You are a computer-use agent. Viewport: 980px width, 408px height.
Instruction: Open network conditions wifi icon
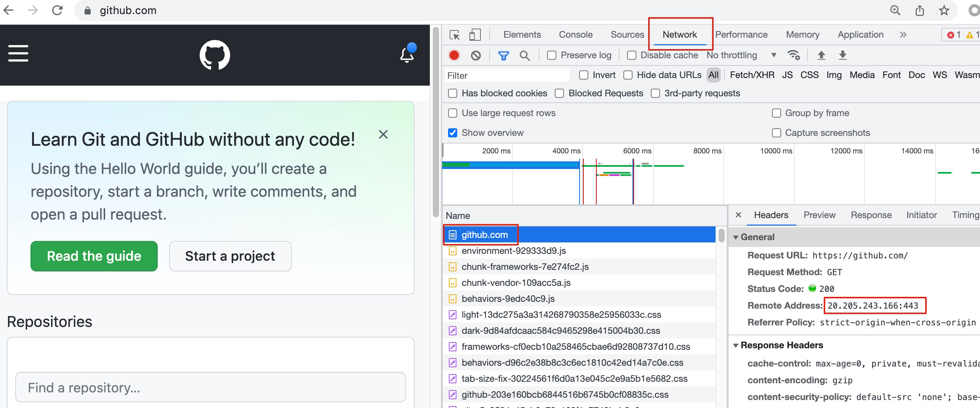point(794,56)
